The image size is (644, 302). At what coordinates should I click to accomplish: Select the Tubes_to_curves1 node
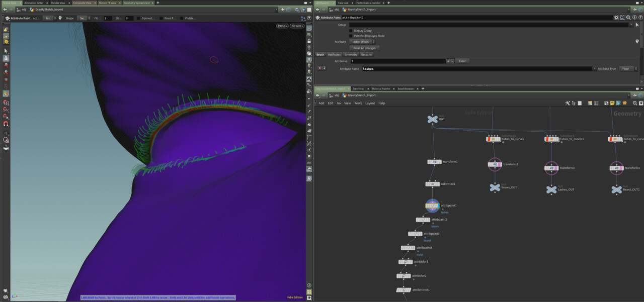(x=551, y=139)
